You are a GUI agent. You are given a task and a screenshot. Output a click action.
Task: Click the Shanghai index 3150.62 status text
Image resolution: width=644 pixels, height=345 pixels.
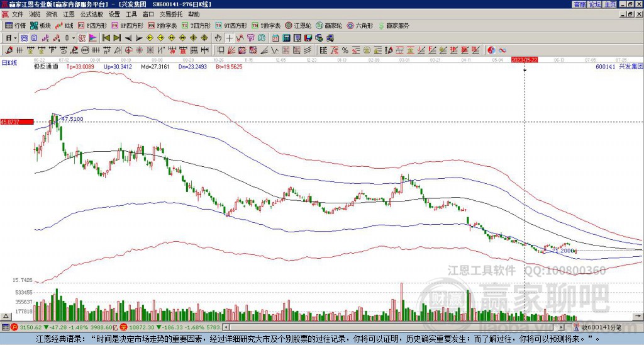click(30, 327)
